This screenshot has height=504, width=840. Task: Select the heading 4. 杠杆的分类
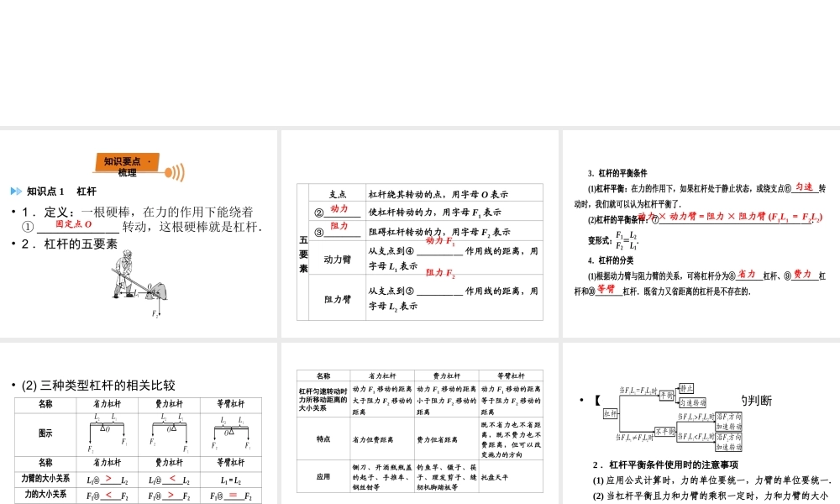tap(611, 260)
